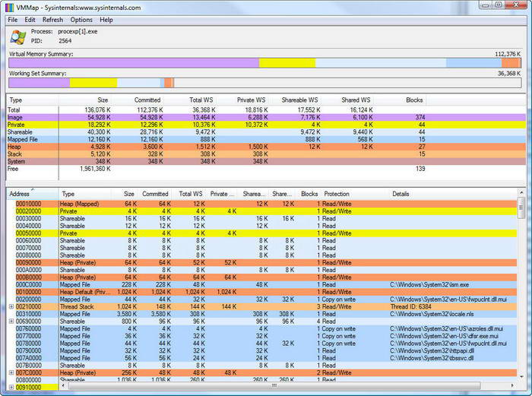The height and width of the screenshot is (396, 532).
Task: Open the Refresh menu
Action: point(53,20)
